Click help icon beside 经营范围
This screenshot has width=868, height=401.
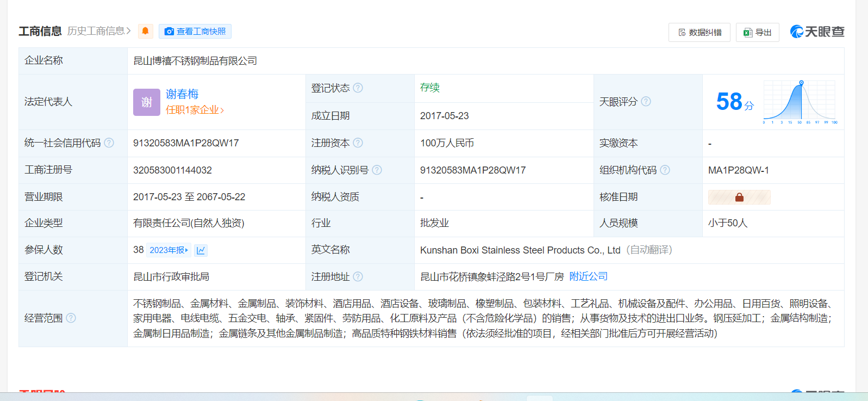click(71, 318)
